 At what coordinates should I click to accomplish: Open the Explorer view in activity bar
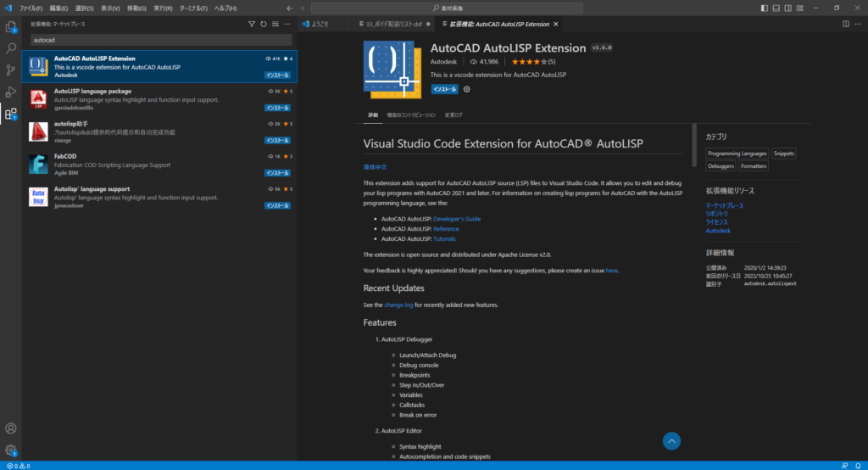pyautogui.click(x=11, y=27)
